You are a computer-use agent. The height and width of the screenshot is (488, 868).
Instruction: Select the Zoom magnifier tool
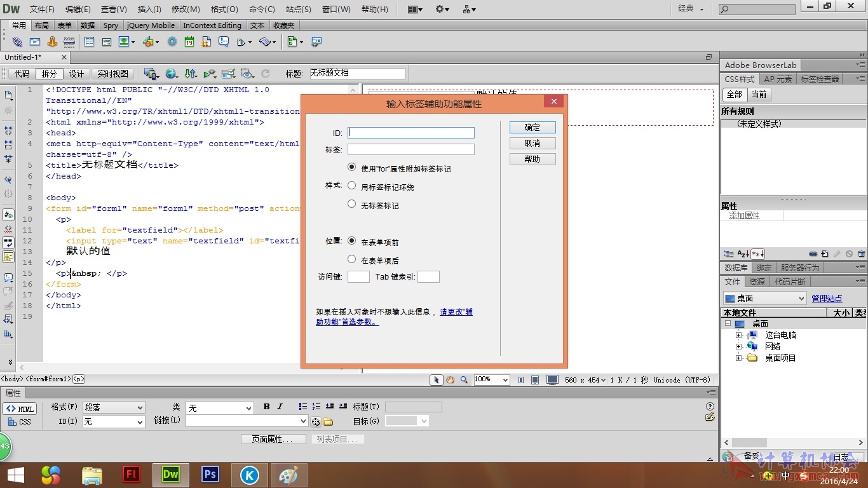tap(464, 380)
